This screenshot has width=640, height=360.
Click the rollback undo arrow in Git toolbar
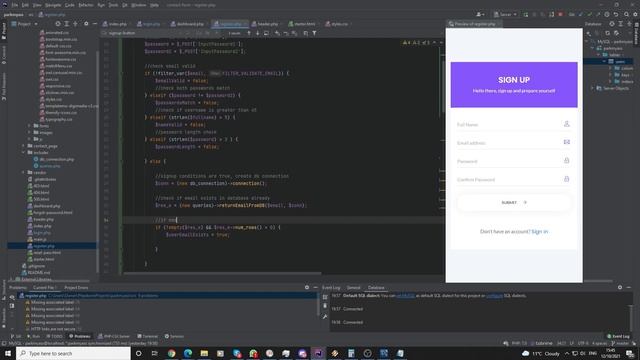coord(616,14)
